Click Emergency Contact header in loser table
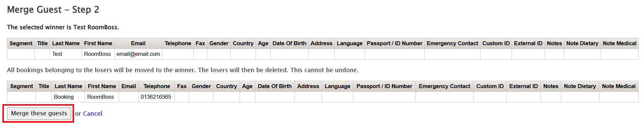 (x=444, y=86)
